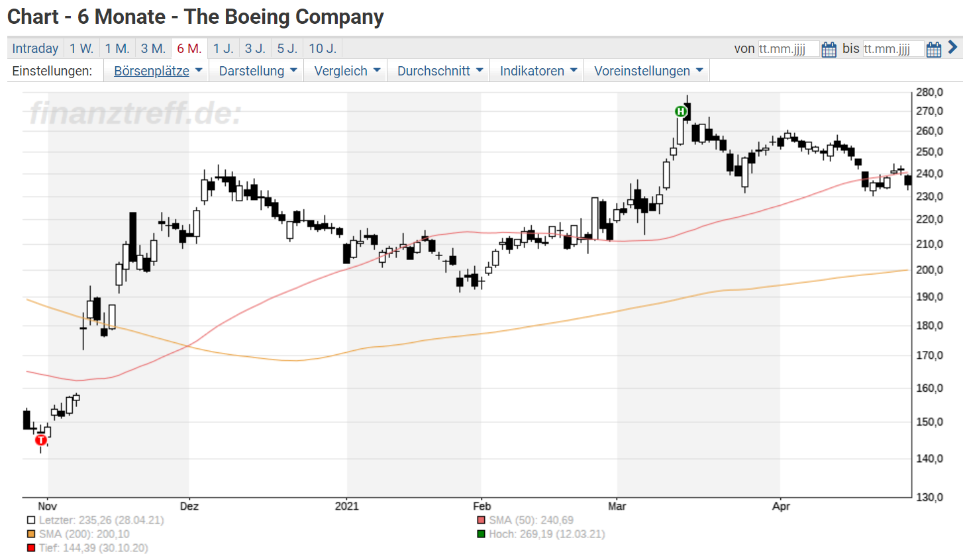Open the 'bis' date calendar picker icon
The width and height of the screenshot is (963, 560).
tap(933, 49)
